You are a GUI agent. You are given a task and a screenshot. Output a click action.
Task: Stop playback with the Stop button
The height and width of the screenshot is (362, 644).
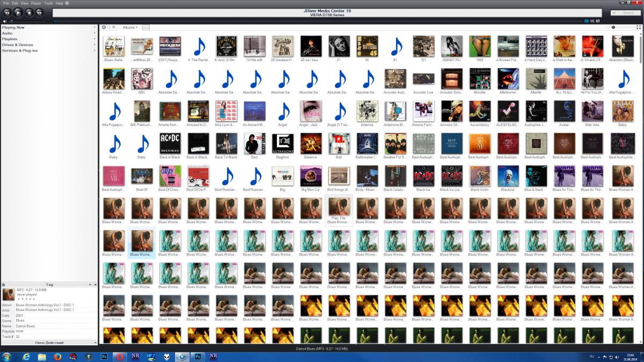28,12
